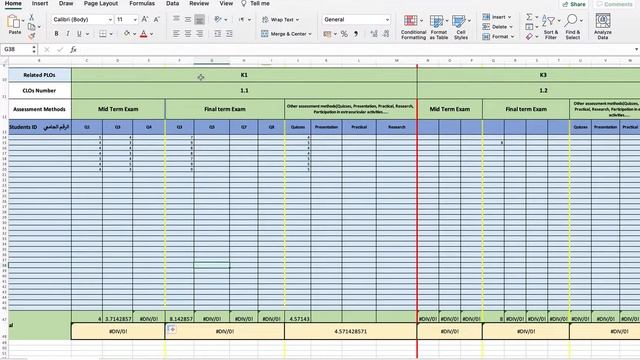Decrease decimal places

coord(386,34)
